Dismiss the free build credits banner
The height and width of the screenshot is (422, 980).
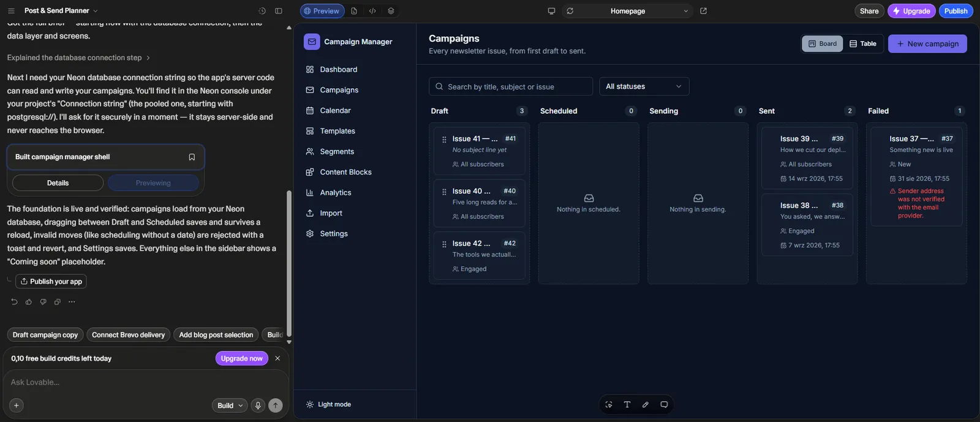[x=277, y=358]
